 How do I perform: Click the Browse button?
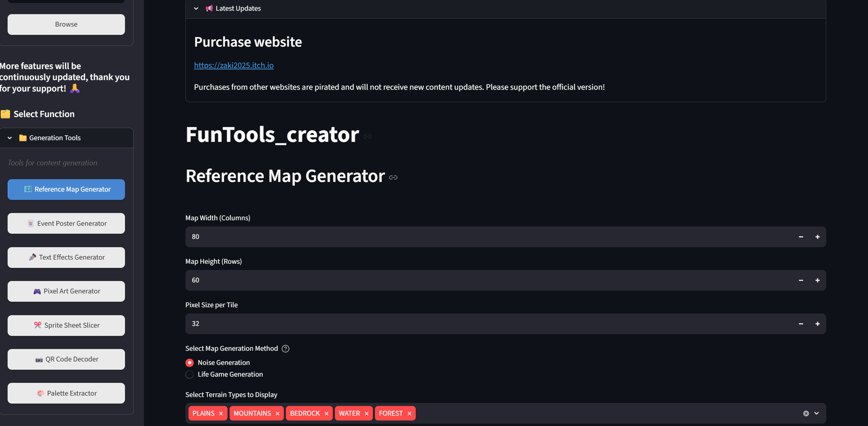(66, 25)
